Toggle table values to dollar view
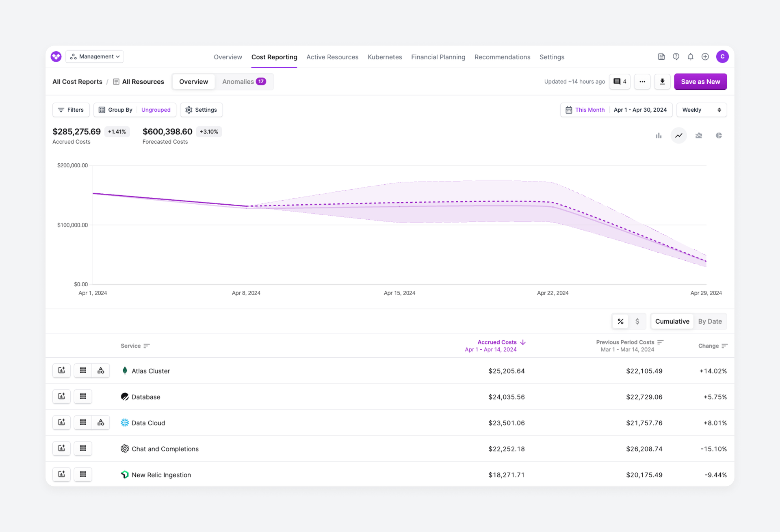780x532 pixels. pos(637,321)
